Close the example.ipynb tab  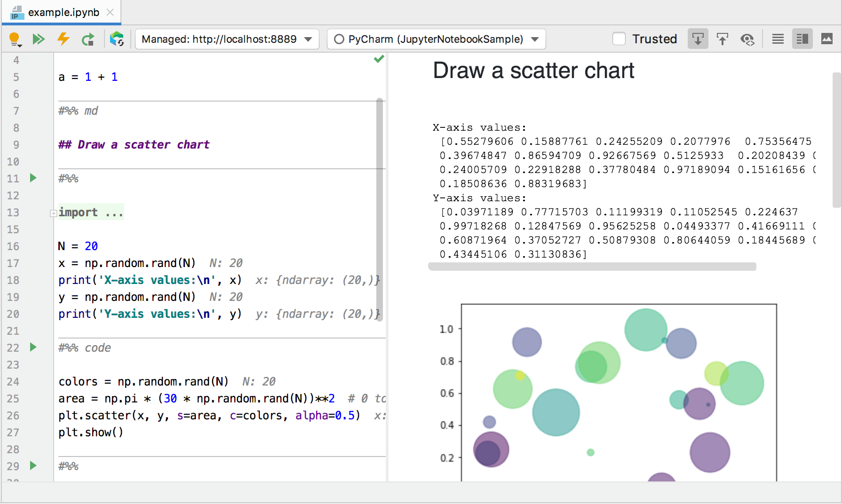click(110, 12)
